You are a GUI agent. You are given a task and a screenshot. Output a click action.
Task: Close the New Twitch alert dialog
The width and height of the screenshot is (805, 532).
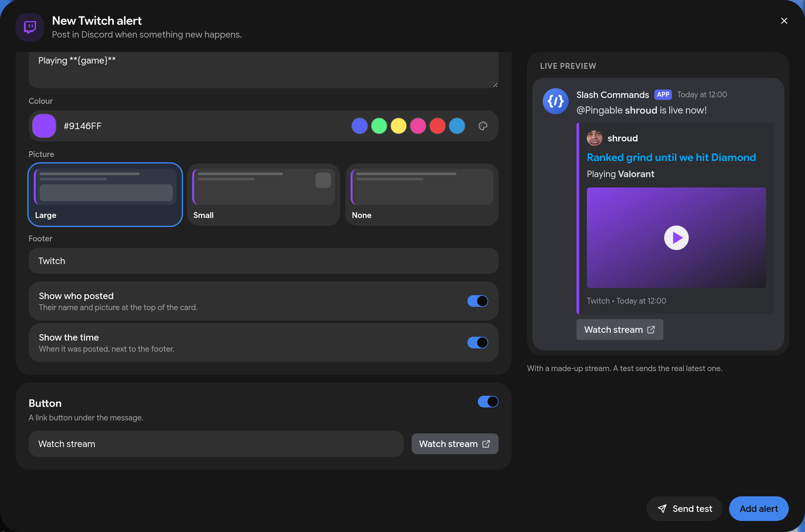tap(784, 21)
